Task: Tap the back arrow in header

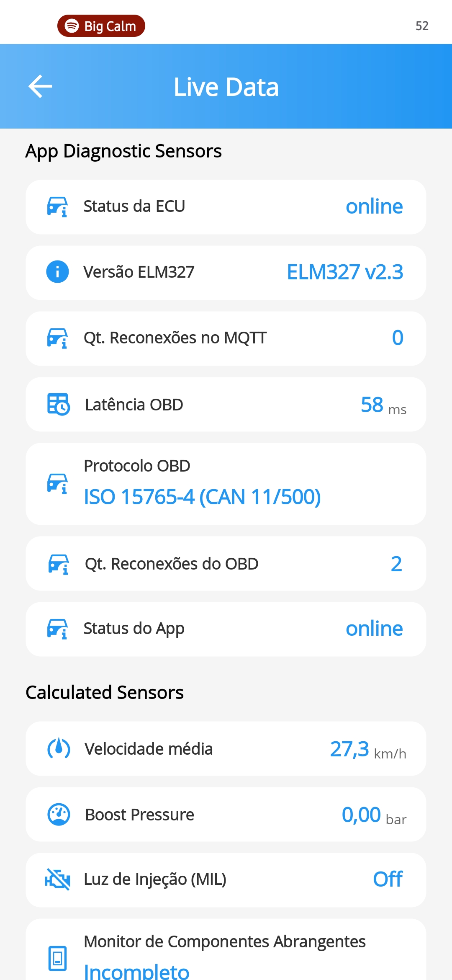Action: pyautogui.click(x=40, y=86)
